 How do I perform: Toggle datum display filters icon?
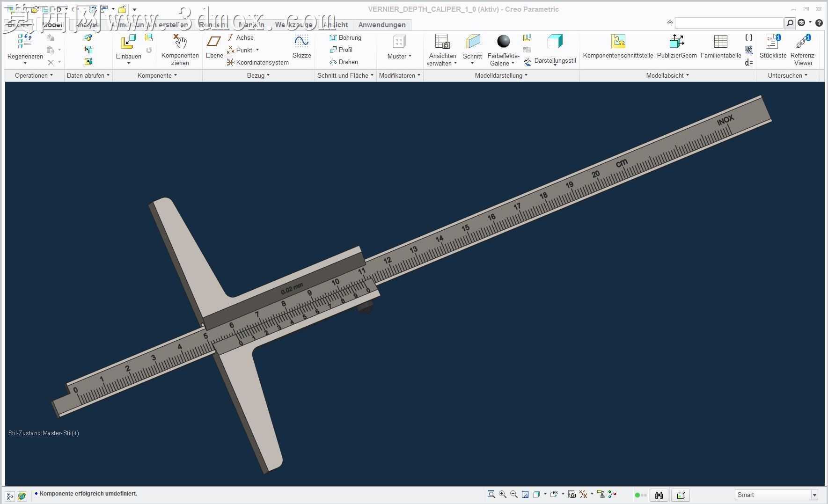(x=583, y=494)
